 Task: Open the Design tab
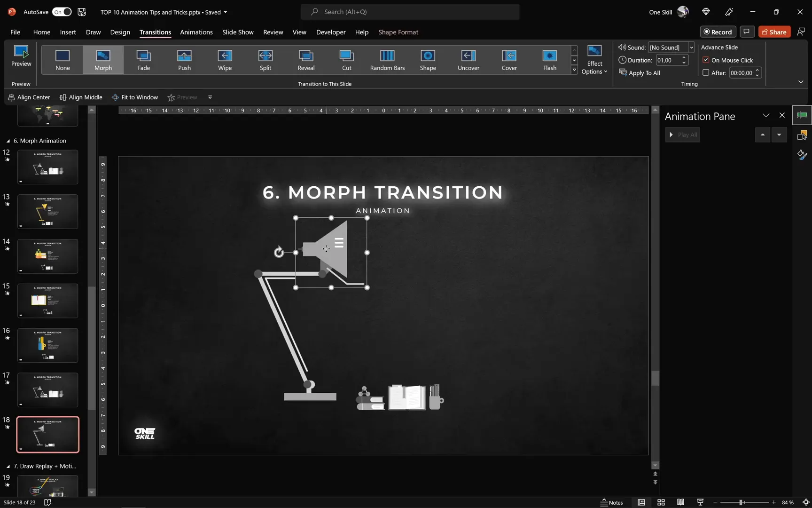[x=120, y=32]
